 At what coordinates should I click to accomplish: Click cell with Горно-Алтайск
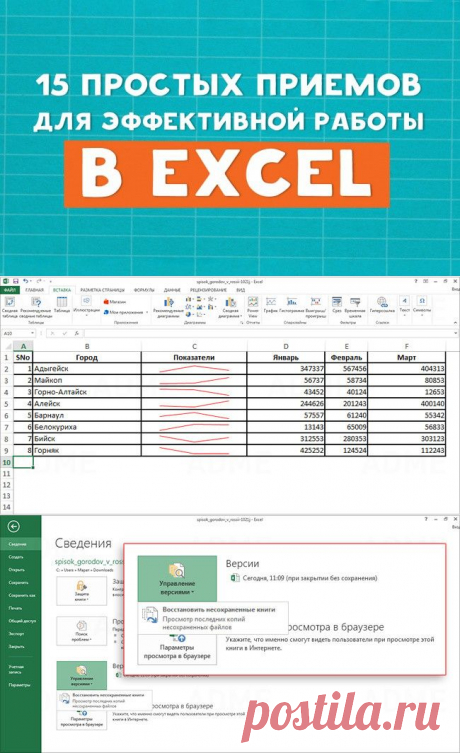point(87,392)
